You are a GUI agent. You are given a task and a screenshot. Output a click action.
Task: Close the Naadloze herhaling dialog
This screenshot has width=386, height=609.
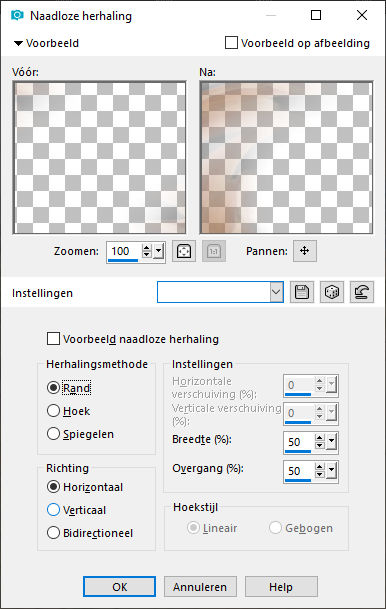coord(362,16)
